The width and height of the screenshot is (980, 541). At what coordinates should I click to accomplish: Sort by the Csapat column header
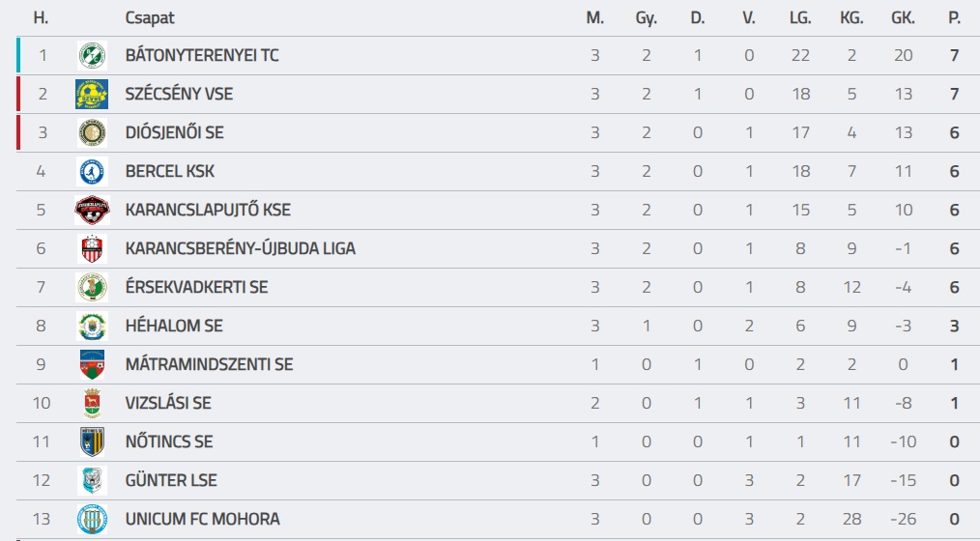tap(150, 18)
